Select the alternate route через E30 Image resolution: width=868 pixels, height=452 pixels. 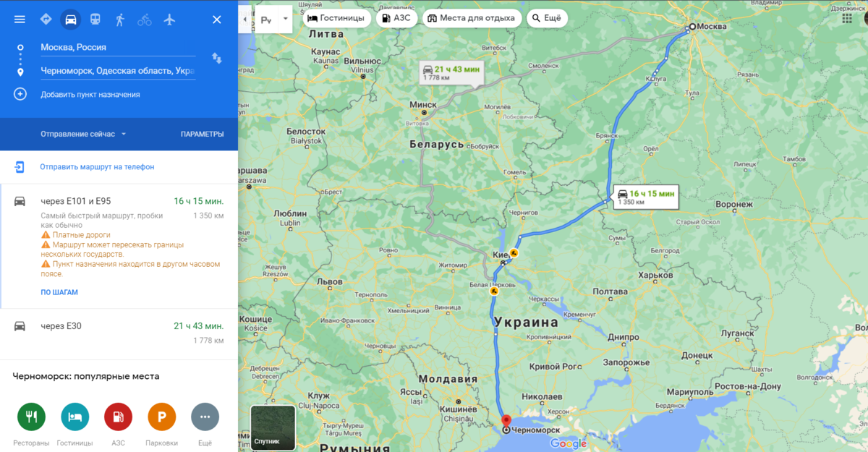pos(119,334)
